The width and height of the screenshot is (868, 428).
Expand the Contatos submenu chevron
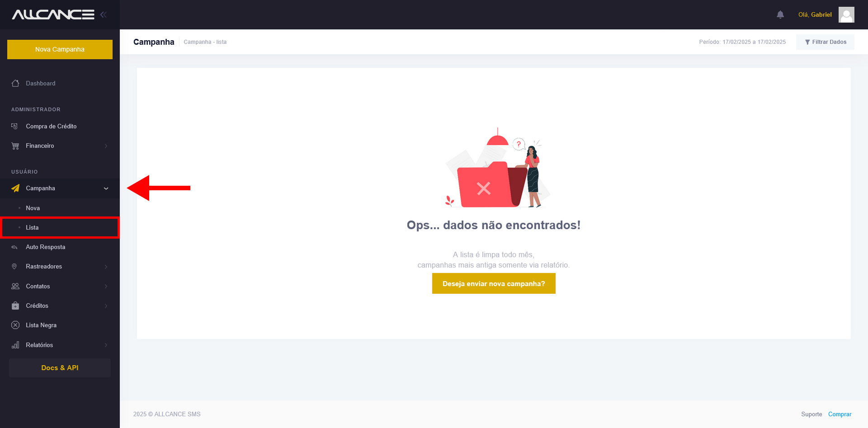(x=106, y=286)
